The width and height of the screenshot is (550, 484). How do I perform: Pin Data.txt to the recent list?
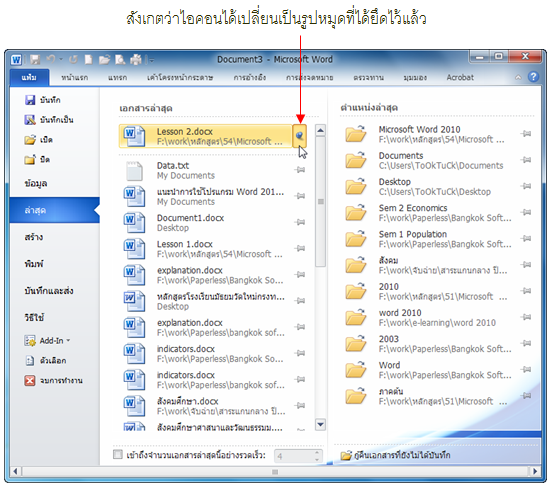(300, 170)
